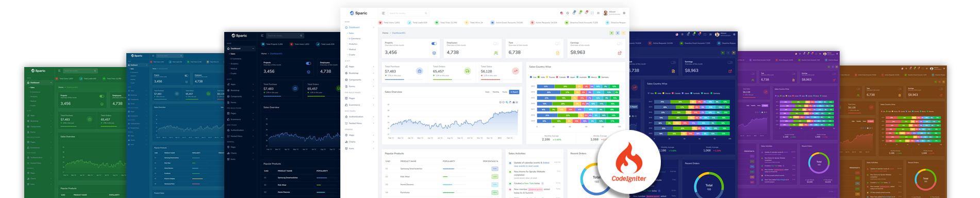The width and height of the screenshot is (980, 198).
Task: Click the Active Email Accounts stat icon
Action: (493, 23)
